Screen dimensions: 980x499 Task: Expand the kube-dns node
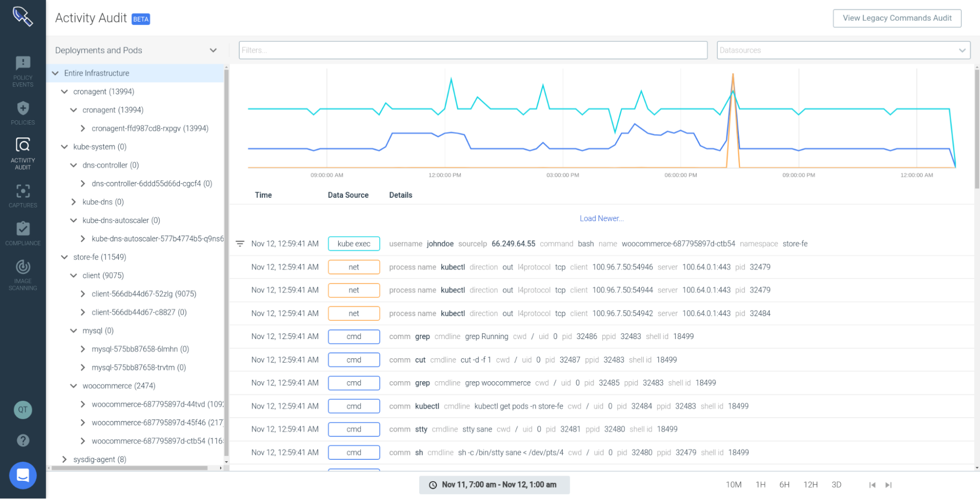(74, 202)
